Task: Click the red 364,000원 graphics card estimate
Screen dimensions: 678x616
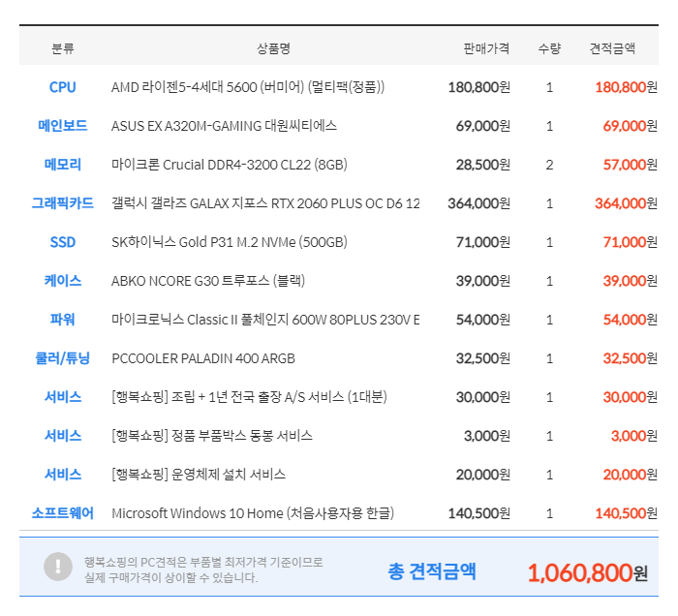Action: coord(626,203)
